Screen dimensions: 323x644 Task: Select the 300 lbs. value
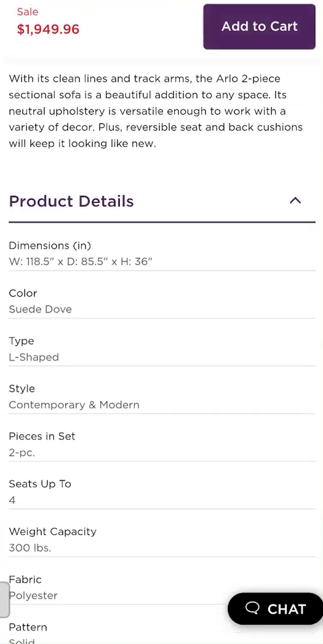pyautogui.click(x=30, y=548)
